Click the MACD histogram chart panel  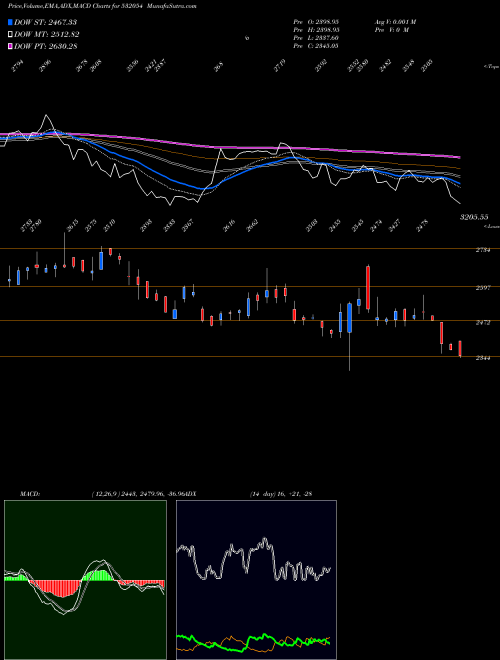pos(85,580)
